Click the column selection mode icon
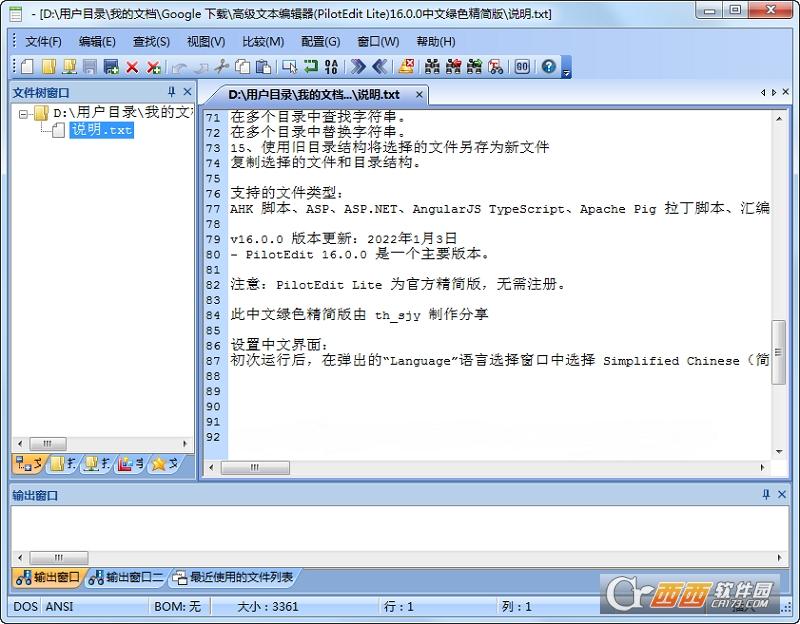This screenshot has height=624, width=800. (290, 67)
